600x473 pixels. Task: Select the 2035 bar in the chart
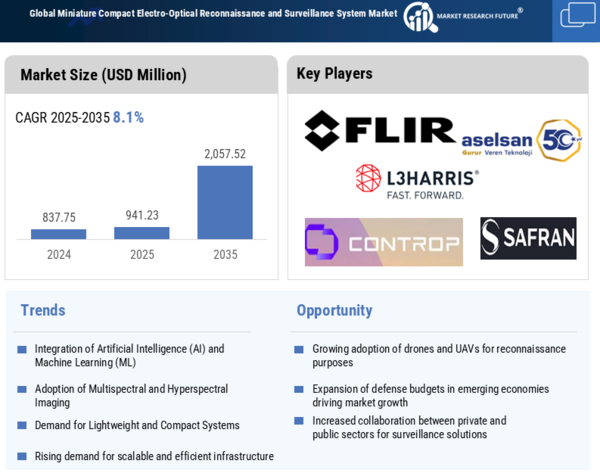click(225, 202)
